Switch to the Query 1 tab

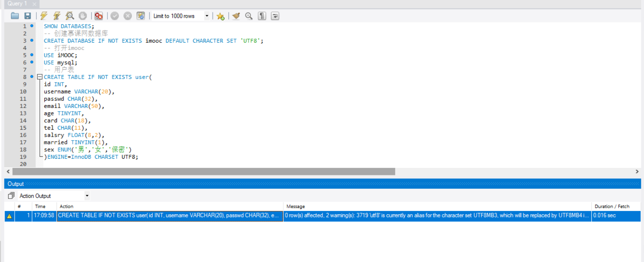pos(17,3)
